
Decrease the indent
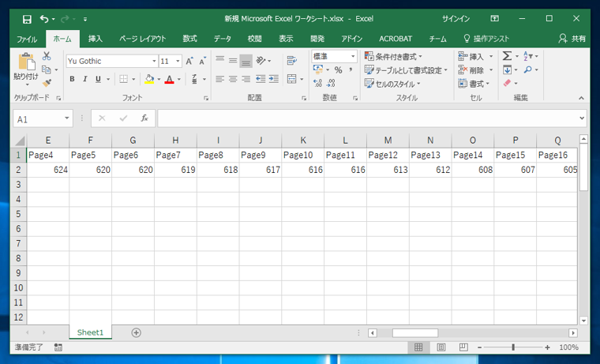(261, 79)
